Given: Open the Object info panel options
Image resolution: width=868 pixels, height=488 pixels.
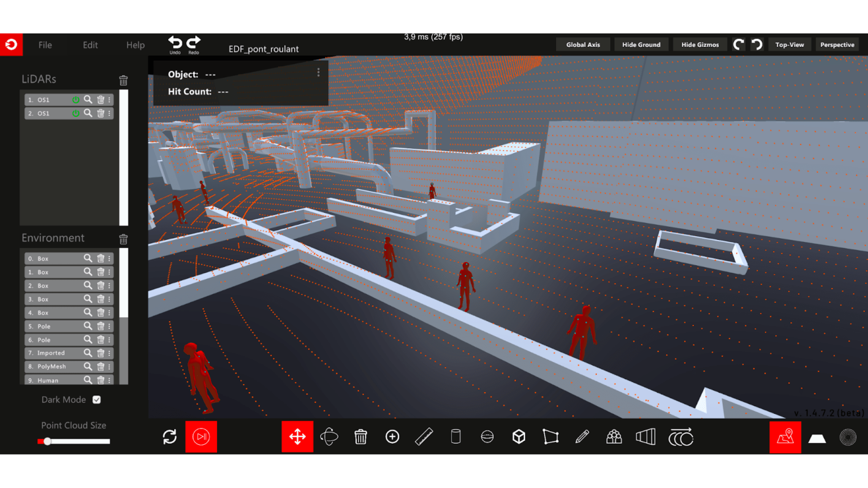Looking at the screenshot, I should (x=318, y=72).
